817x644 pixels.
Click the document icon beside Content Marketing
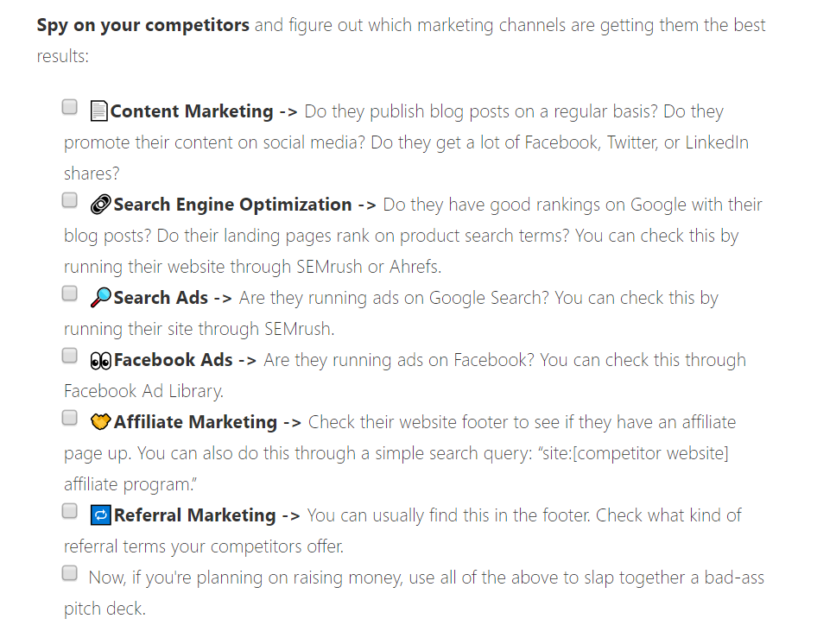[98, 110]
